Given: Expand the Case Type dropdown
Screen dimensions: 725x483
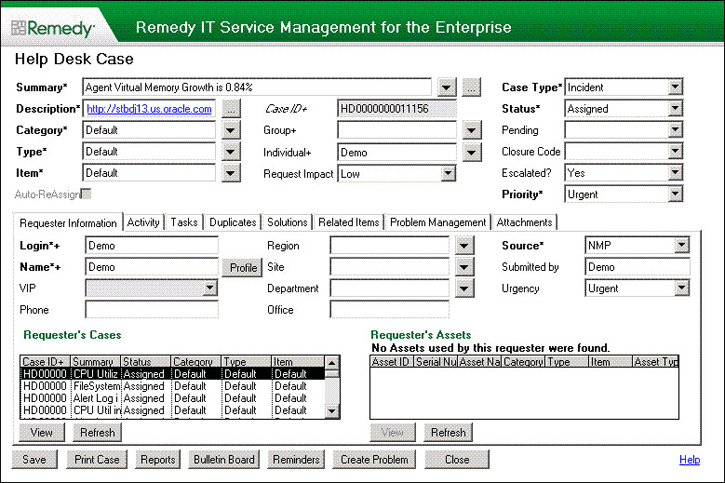Looking at the screenshot, I should click(675, 87).
